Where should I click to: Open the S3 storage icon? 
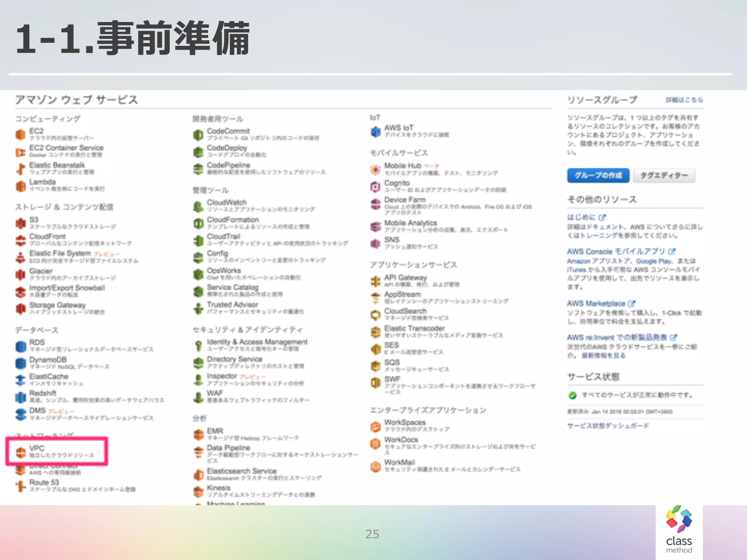[x=21, y=223]
